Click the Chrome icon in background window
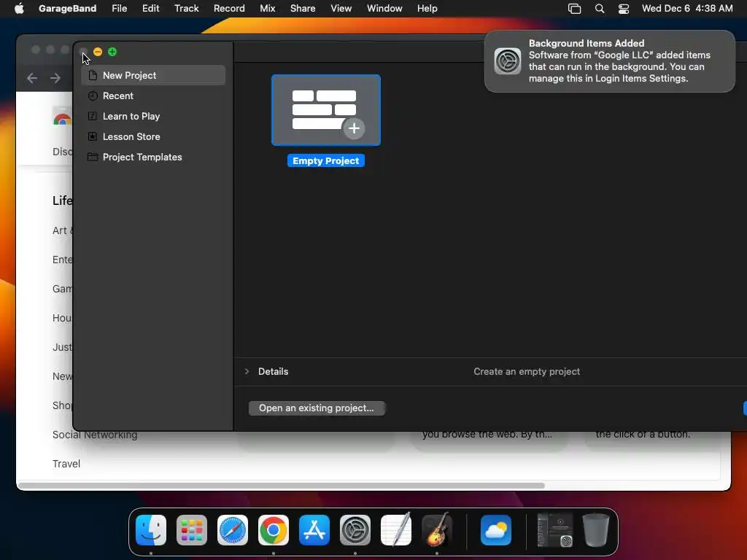Viewport: 747px width, 560px height. [63, 117]
